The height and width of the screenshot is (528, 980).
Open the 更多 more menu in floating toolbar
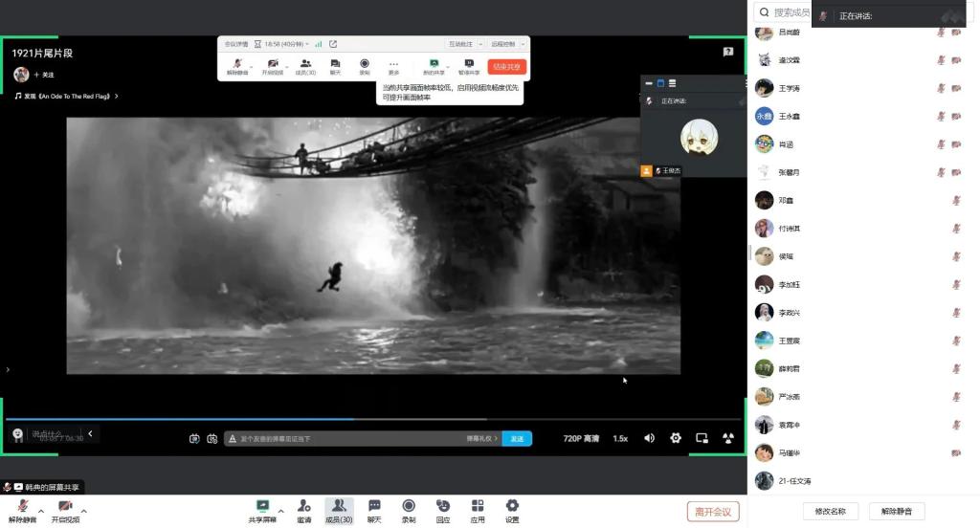pos(393,66)
